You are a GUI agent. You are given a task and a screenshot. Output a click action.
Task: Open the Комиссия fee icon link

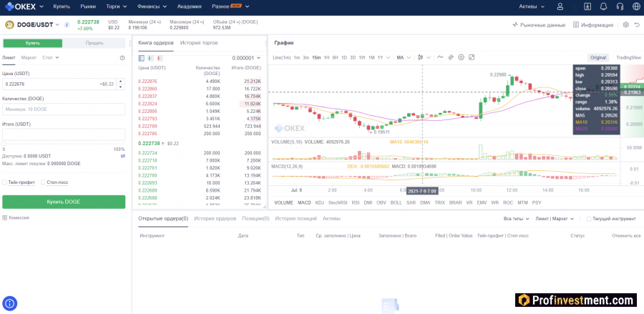tap(16, 217)
